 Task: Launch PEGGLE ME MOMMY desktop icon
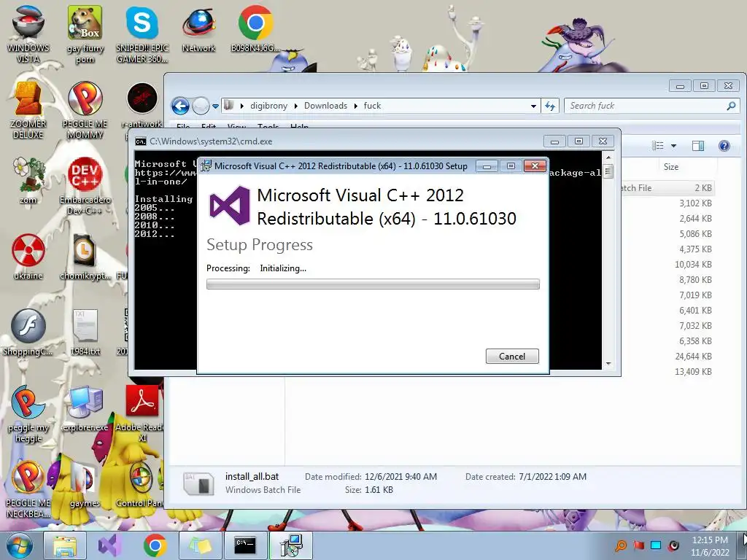click(x=85, y=109)
